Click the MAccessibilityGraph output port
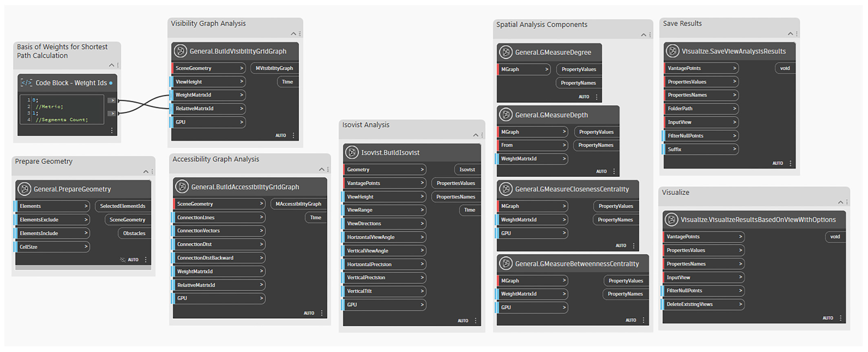The width and height of the screenshot is (868, 352). click(298, 204)
